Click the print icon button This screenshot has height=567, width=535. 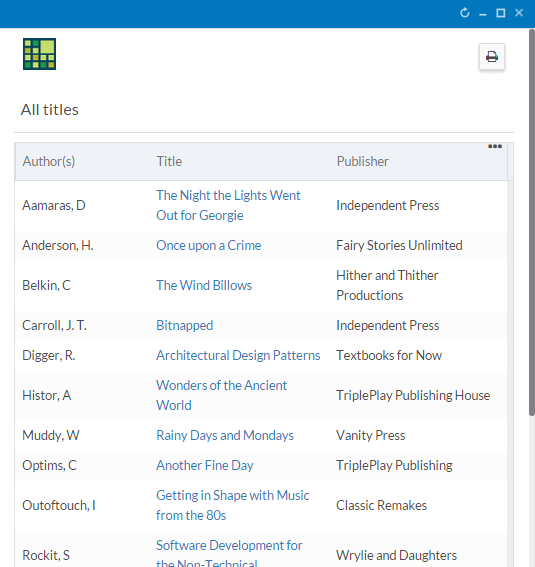tap(492, 57)
